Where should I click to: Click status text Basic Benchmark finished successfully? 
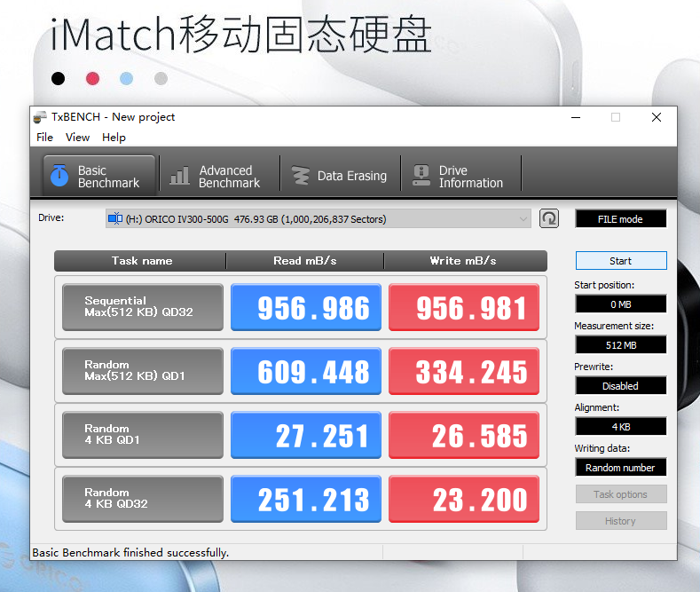pyautogui.click(x=130, y=553)
